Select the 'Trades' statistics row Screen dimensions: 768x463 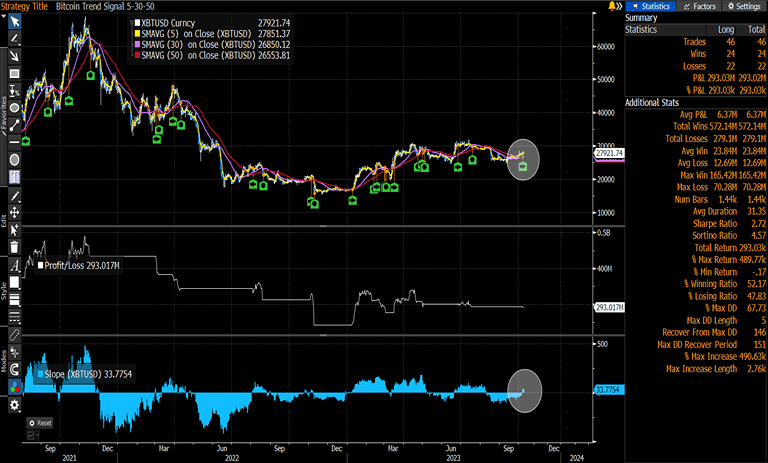pos(696,42)
